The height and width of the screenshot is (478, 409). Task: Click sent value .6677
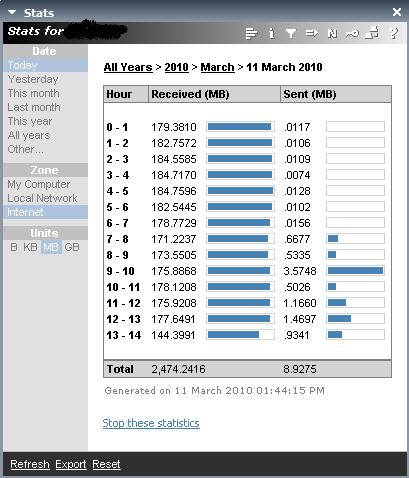pyautogui.click(x=297, y=239)
